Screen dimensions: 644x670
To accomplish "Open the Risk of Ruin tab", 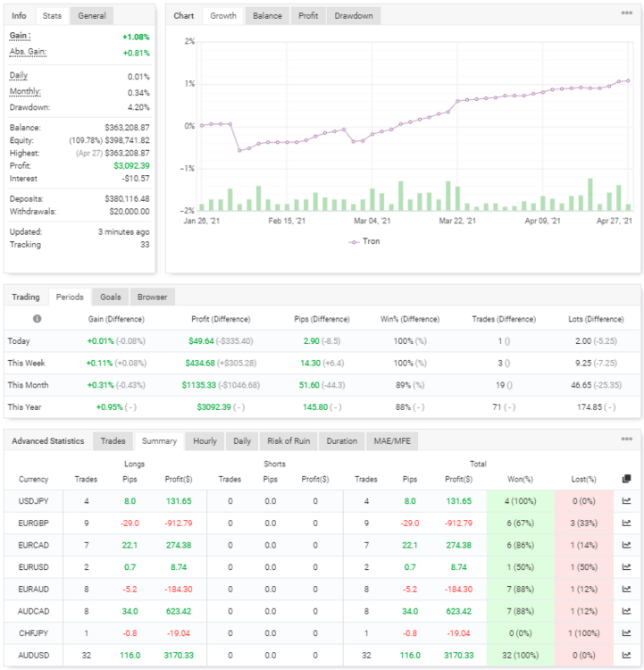I will pos(289,441).
